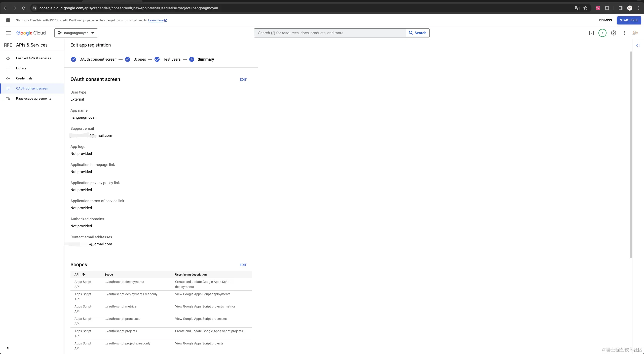Viewport: 644px width, 354px height.
Task: Focus the resources search field
Action: pyautogui.click(x=330, y=33)
